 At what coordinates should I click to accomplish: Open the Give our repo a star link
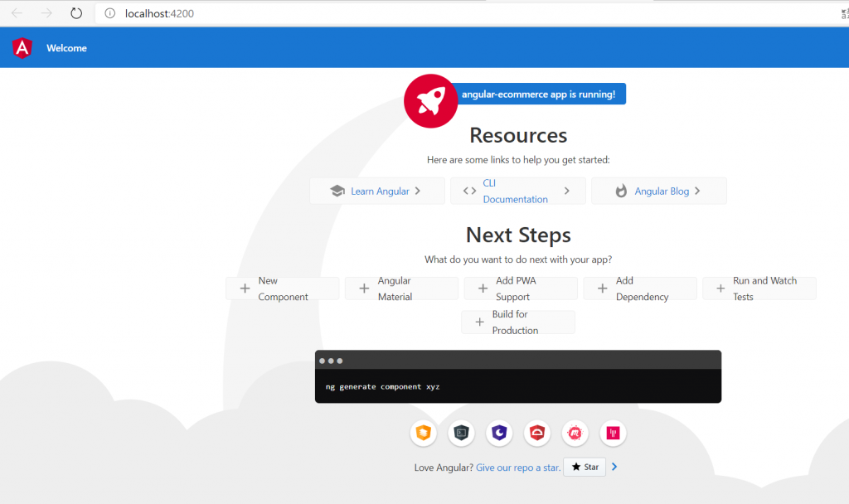click(x=518, y=468)
